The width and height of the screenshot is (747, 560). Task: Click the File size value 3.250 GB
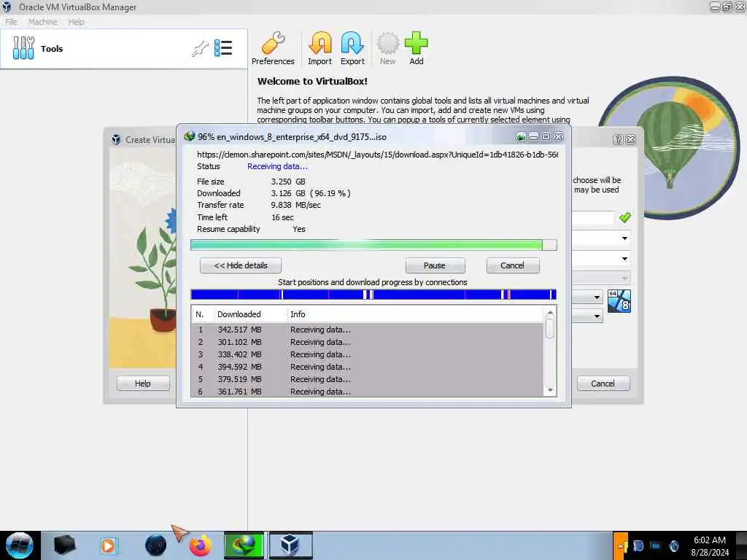(x=288, y=182)
